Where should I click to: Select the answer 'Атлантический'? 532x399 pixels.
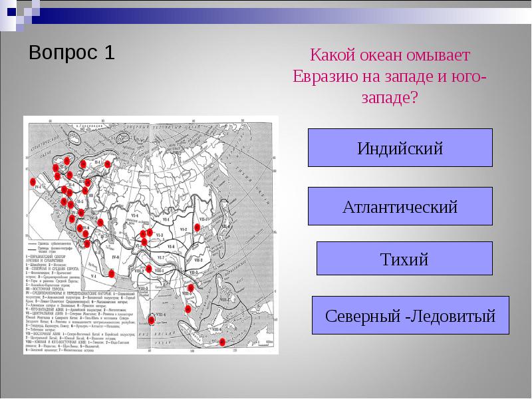coord(400,206)
